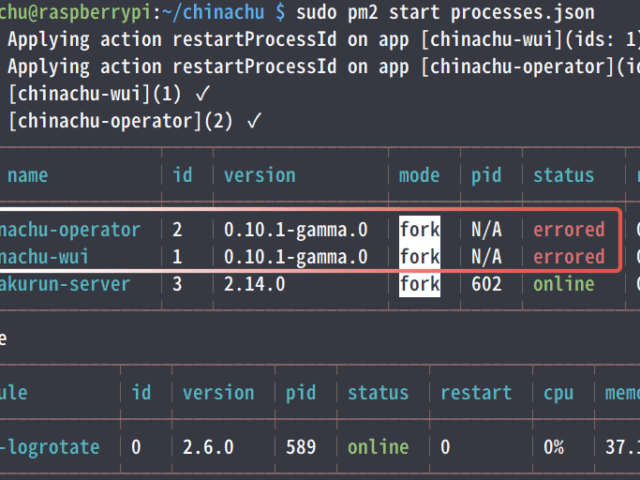Click the id '3' in the server row
640x480 pixels.
click(177, 284)
